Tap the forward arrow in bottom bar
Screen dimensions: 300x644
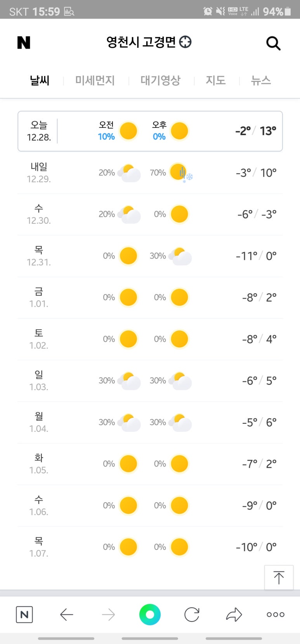tap(108, 614)
